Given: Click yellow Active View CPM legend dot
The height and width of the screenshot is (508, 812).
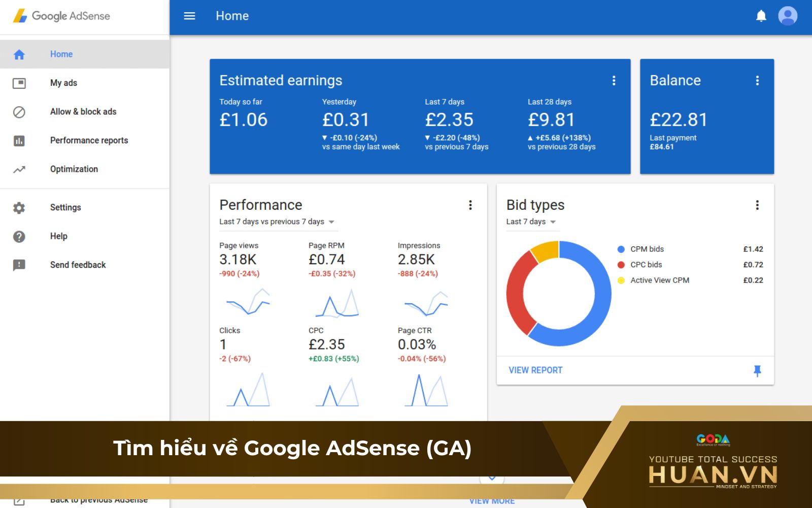Looking at the screenshot, I should tap(621, 280).
